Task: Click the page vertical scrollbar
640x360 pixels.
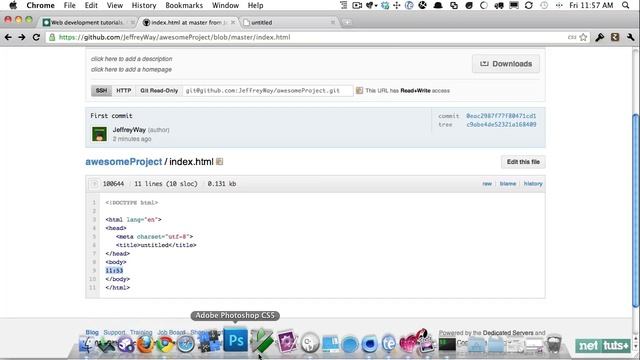Action: [635, 210]
